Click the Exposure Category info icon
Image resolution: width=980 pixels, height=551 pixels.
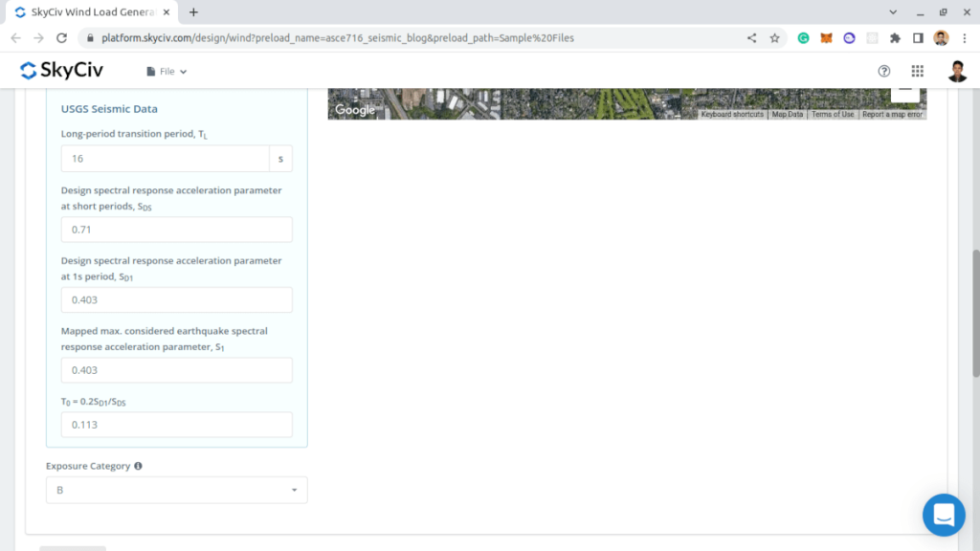tap(138, 466)
